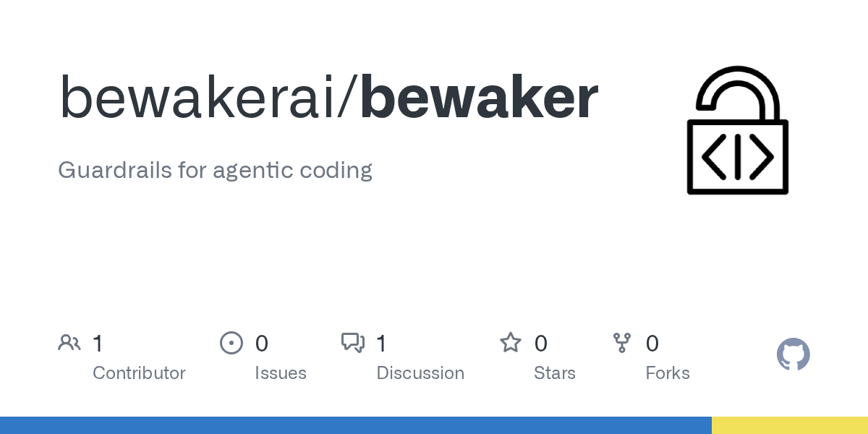This screenshot has width=868, height=434.
Task: Click the Issues circle-dot icon
Action: [231, 343]
